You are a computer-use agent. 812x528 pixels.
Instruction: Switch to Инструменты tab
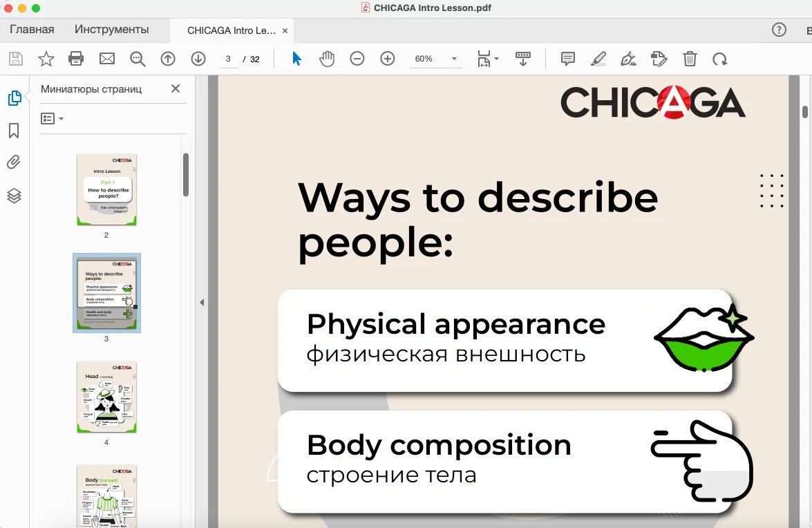[111, 30]
